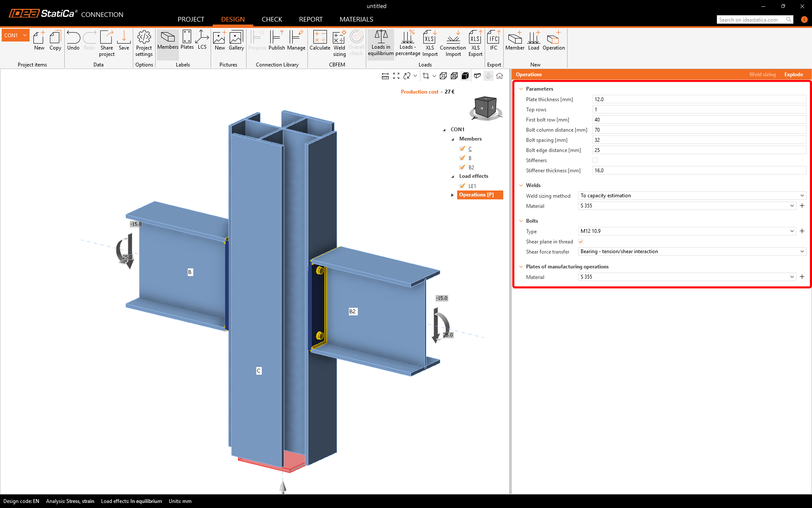Open the Plates labels tool
The image size is (812, 508).
pos(187,40)
